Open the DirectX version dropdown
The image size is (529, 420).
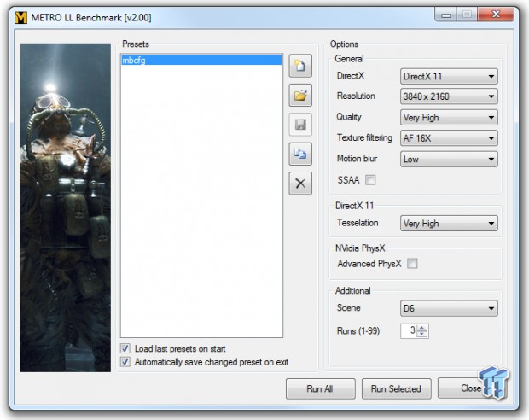click(x=449, y=77)
